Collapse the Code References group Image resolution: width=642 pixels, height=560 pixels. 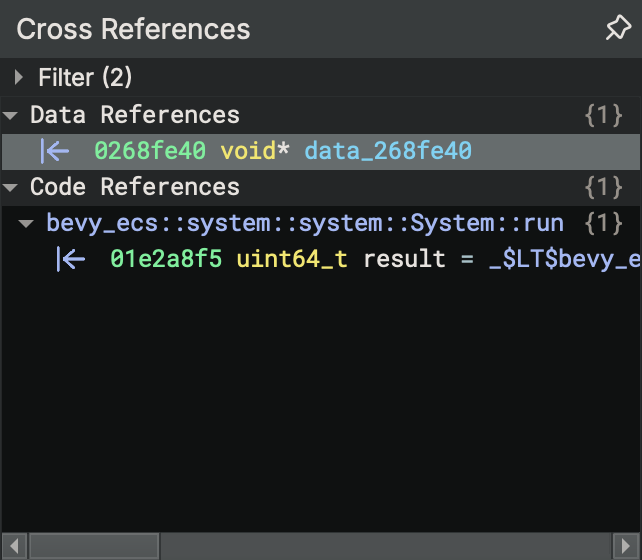10,187
